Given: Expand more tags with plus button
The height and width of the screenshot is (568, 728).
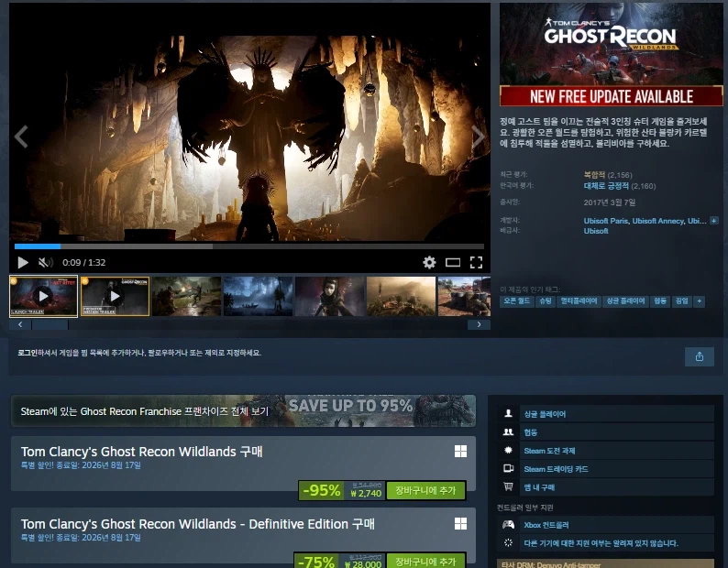Looking at the screenshot, I should [700, 301].
